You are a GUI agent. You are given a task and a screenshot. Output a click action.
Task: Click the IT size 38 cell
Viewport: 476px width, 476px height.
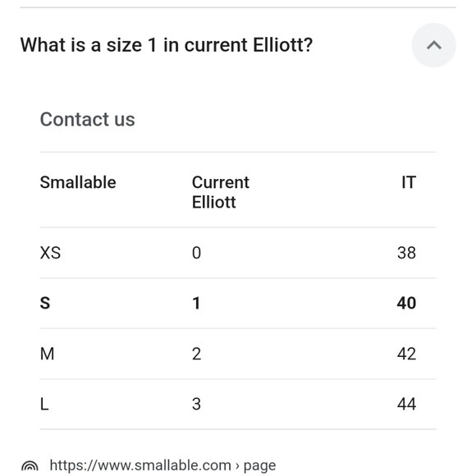[x=406, y=253]
